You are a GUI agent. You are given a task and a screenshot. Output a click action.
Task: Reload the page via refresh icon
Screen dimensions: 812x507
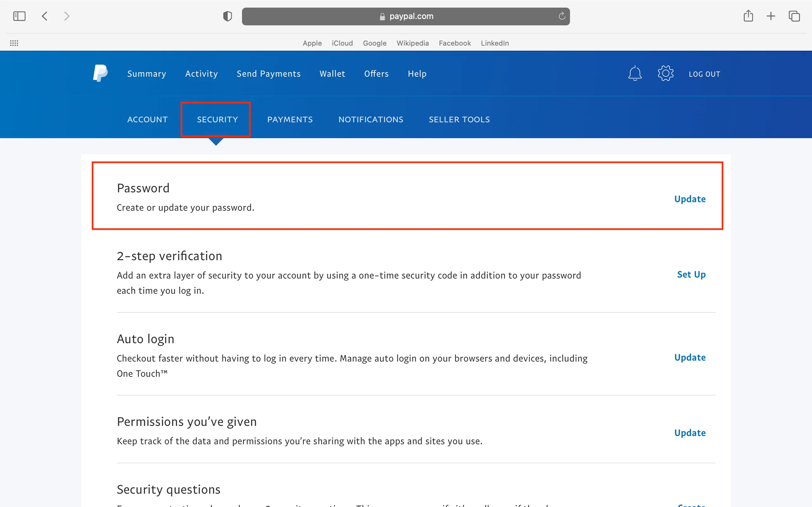[x=562, y=16]
